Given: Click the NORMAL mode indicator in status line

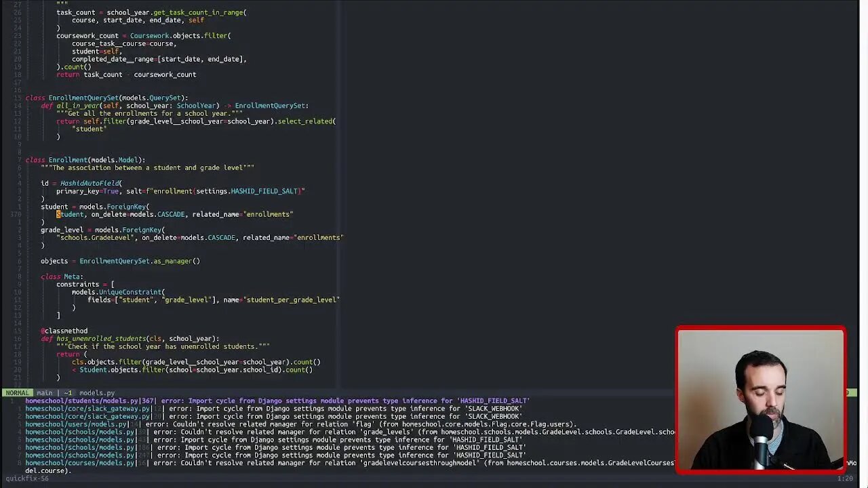Looking at the screenshot, I should pos(17,392).
